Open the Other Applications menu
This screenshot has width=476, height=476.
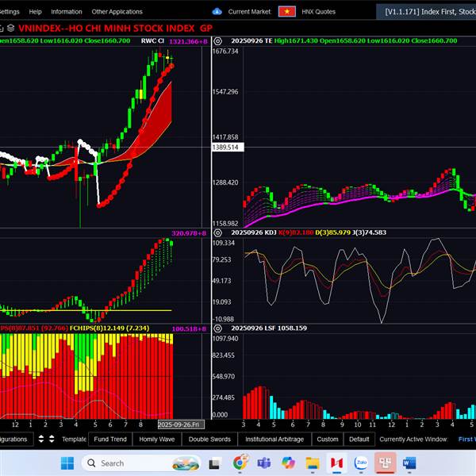[x=117, y=12]
